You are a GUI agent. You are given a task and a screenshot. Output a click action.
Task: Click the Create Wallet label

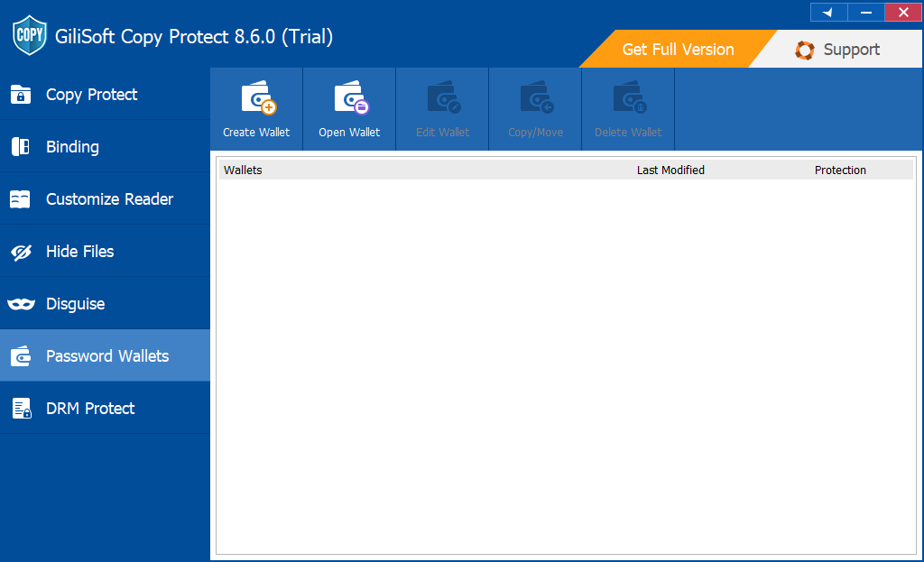256,133
